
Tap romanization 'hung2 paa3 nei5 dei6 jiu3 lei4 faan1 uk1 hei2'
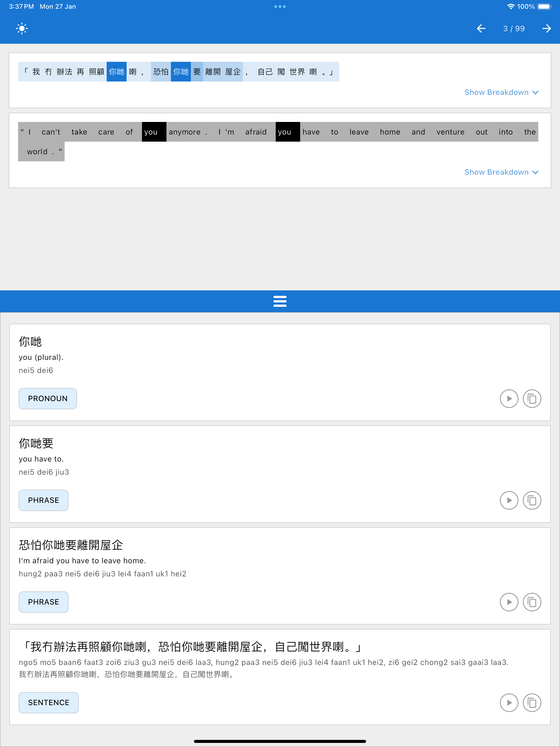pyautogui.click(x=103, y=574)
